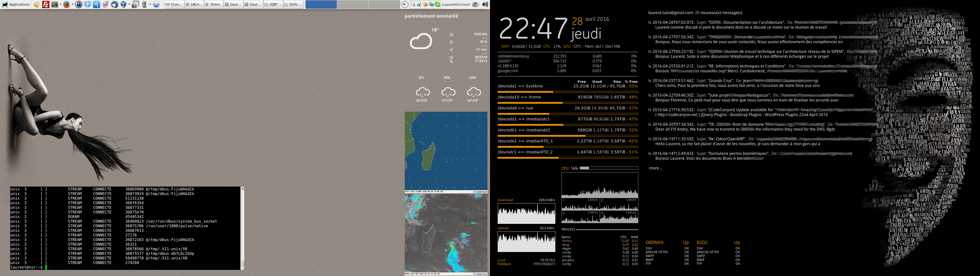Switch to the third workspace in pager
This screenshot has width=980, height=276.
(384, 5)
